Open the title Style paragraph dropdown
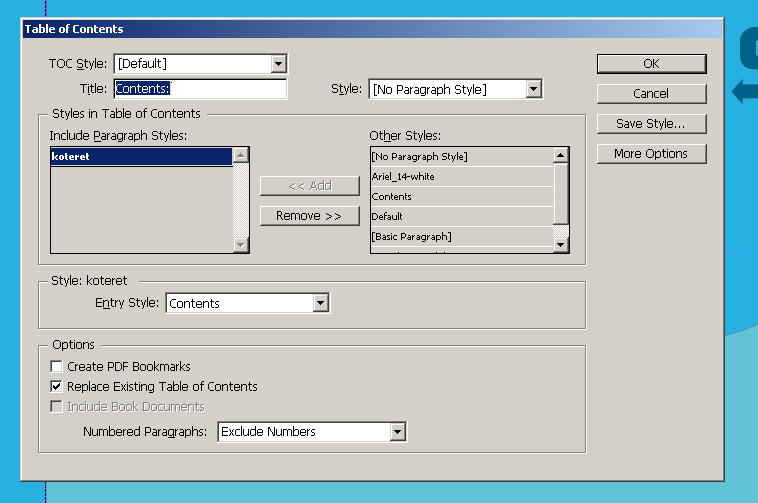Viewport: 758px width, 503px height. pos(455,89)
